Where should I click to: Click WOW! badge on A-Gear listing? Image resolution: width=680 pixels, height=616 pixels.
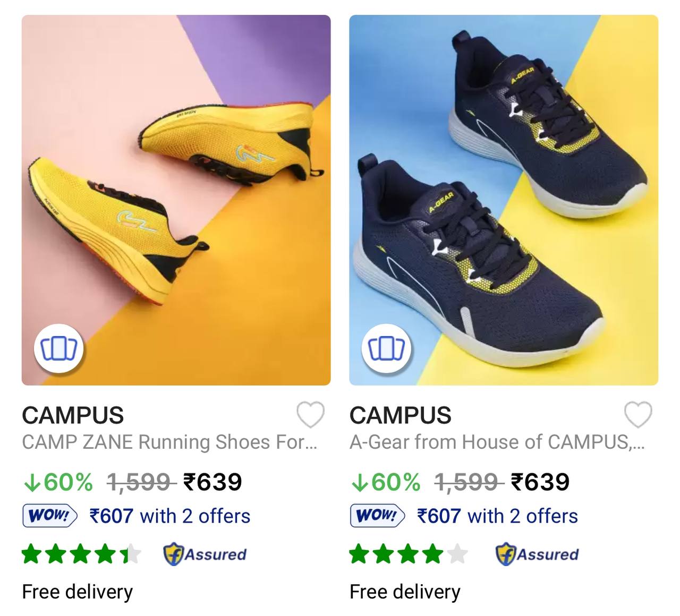[377, 516]
